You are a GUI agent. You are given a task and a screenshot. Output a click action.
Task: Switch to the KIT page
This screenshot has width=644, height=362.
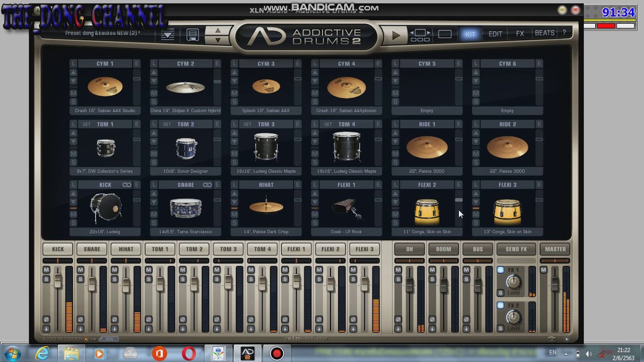470,34
